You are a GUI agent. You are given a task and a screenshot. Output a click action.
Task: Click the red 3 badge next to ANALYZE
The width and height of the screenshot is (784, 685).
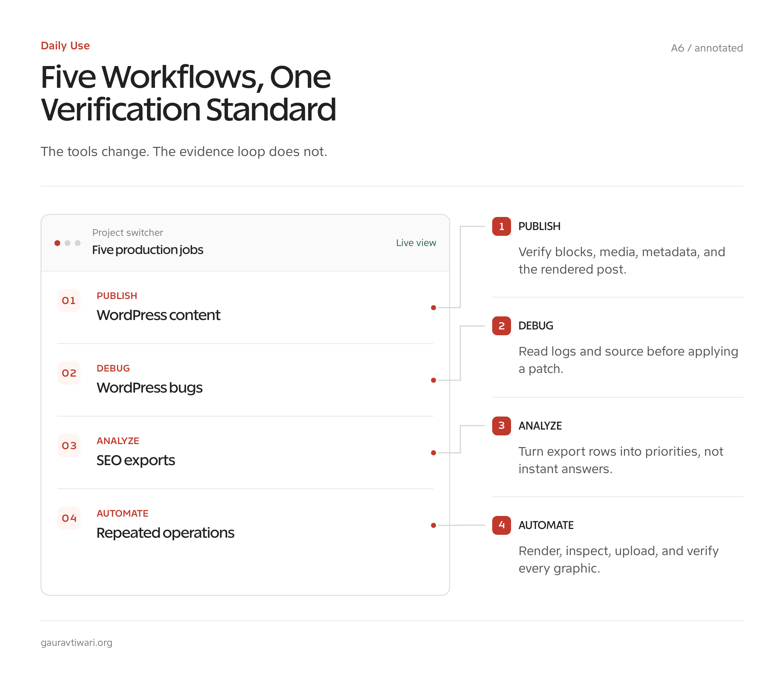(x=501, y=426)
